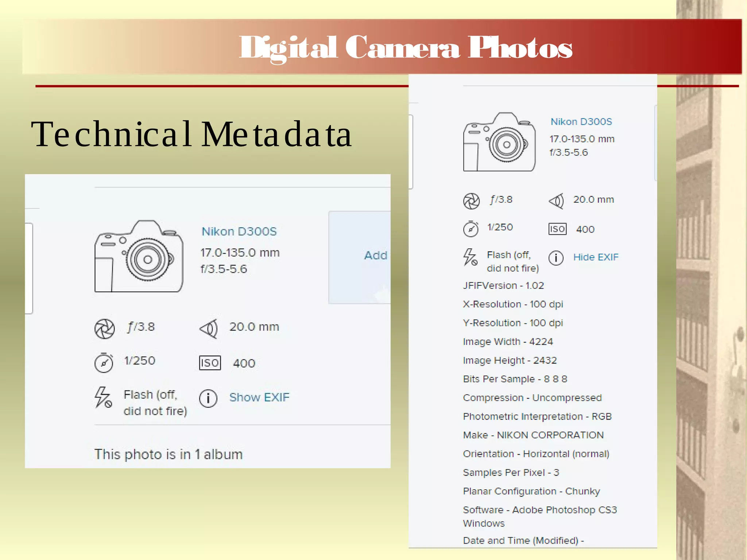
Task: Click the ISO icon in left panel
Action: (210, 363)
